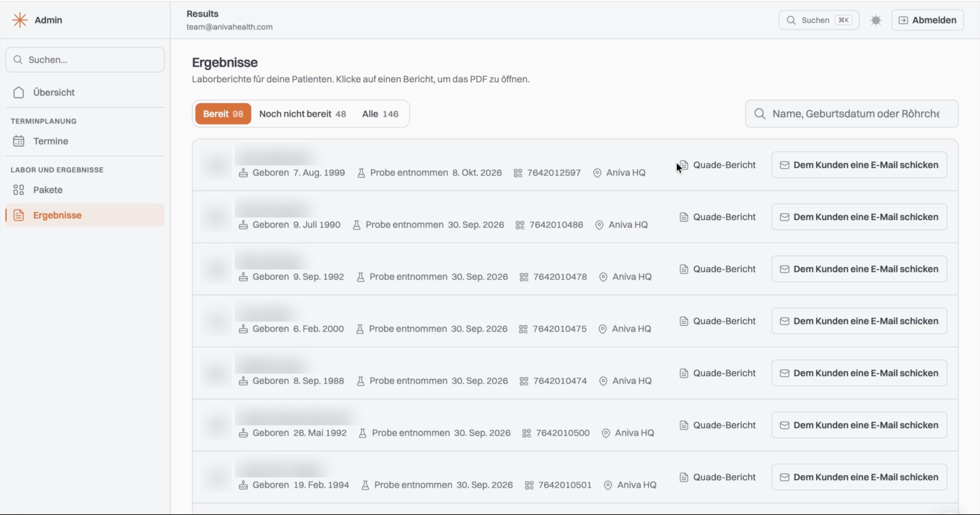Open Quade-Bericht for tube 7642010486

pos(717,217)
